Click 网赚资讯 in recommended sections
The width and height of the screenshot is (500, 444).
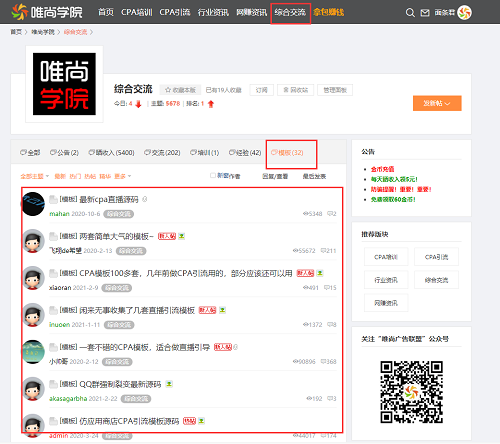386,303
